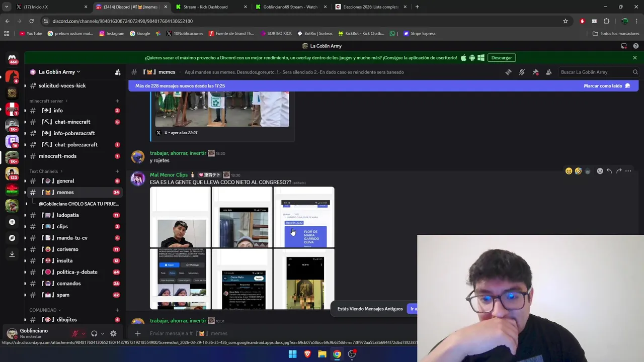Click Marcar como leído

click(607, 86)
